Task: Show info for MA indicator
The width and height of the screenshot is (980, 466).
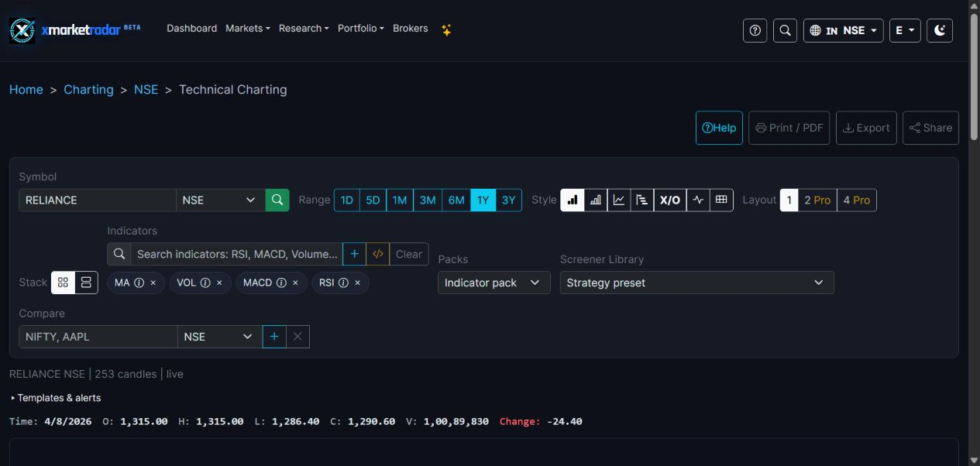Action: (139, 283)
